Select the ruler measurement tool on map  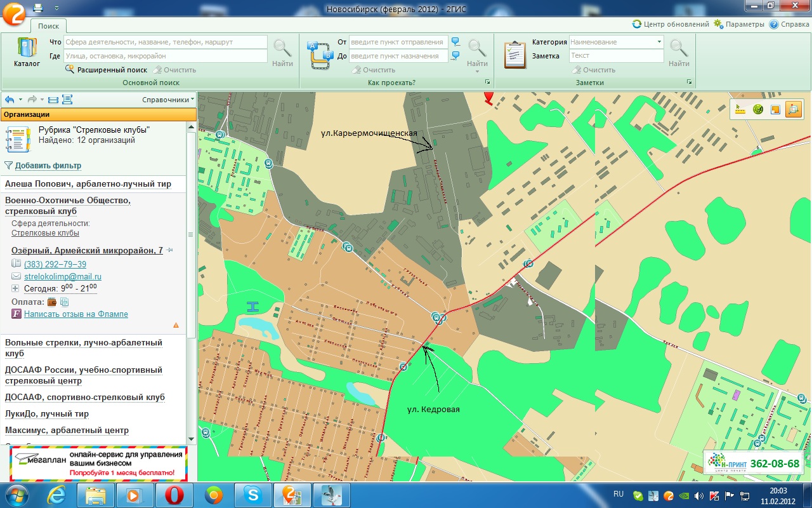[x=740, y=109]
